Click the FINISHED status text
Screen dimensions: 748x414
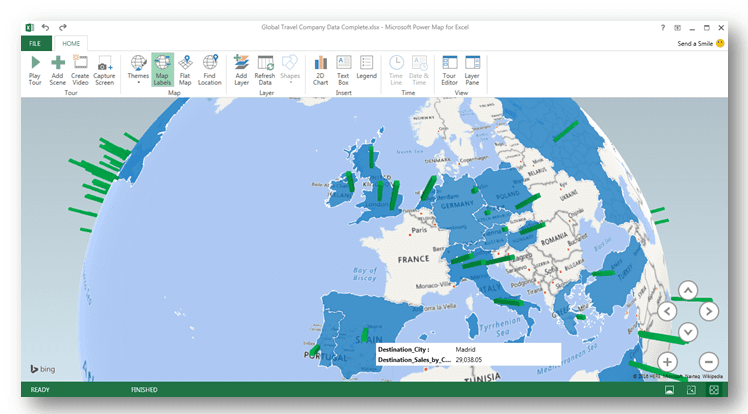144,390
